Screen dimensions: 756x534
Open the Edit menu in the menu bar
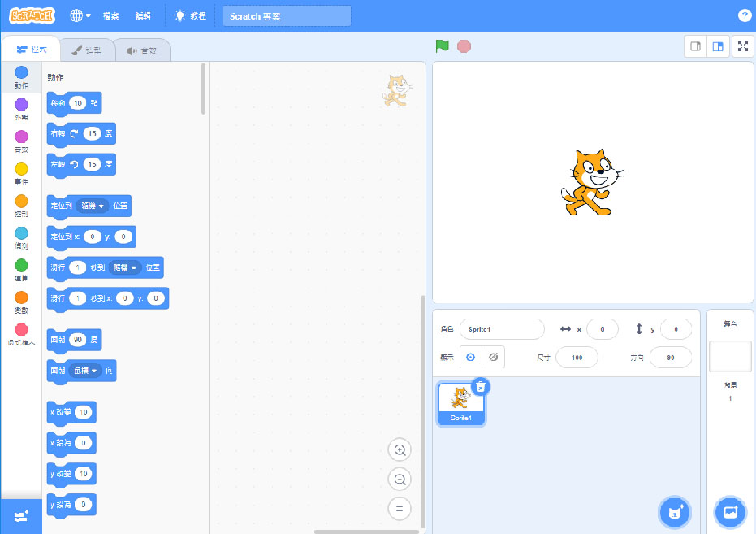click(143, 16)
